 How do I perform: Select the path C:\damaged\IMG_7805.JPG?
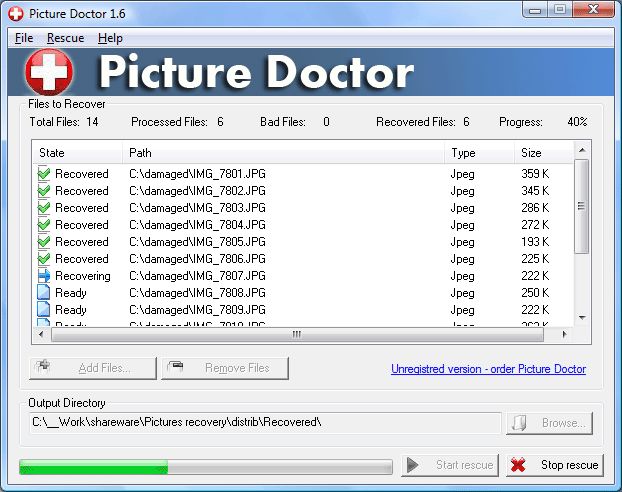[x=197, y=242]
